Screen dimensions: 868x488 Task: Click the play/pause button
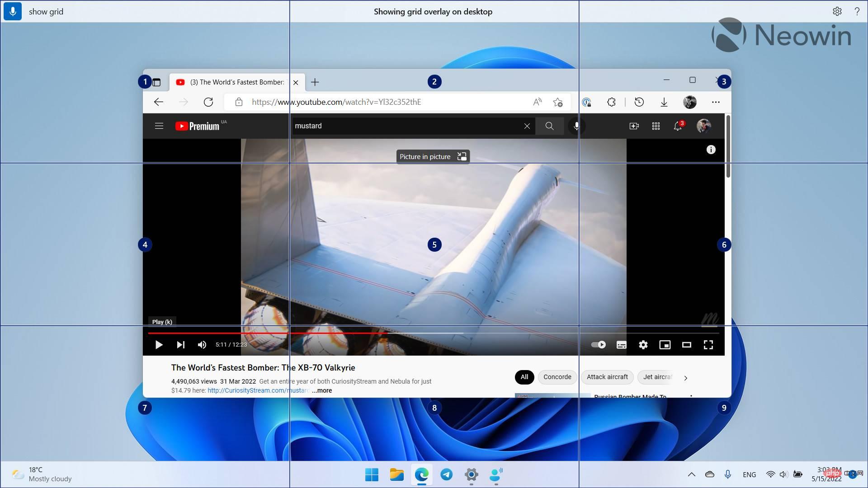pyautogui.click(x=159, y=344)
